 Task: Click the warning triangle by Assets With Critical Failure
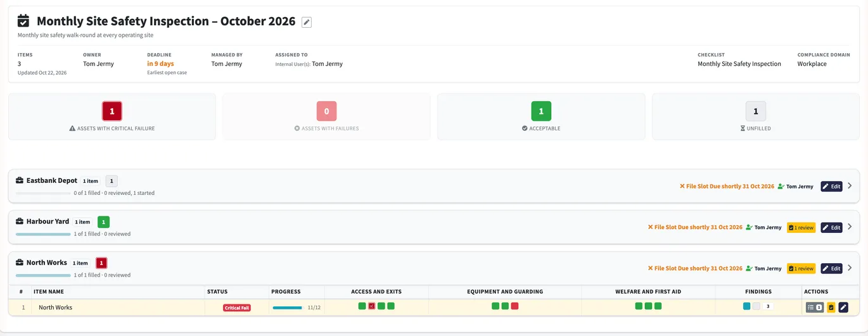coord(72,128)
